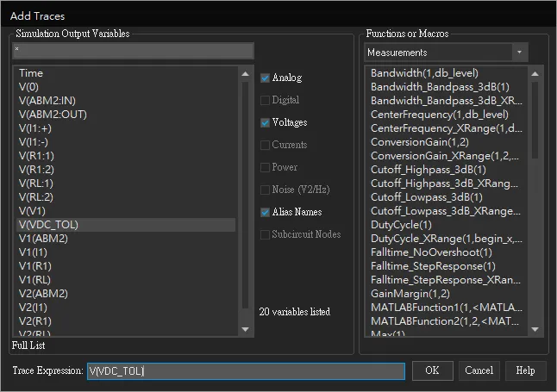
Task: Open Help for Add Traces
Action: coord(525,370)
